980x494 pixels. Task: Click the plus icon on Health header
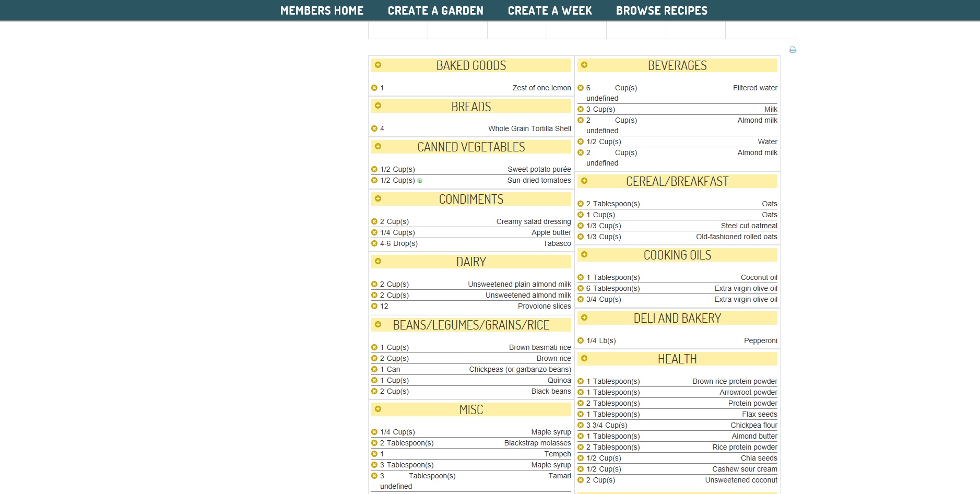584,358
